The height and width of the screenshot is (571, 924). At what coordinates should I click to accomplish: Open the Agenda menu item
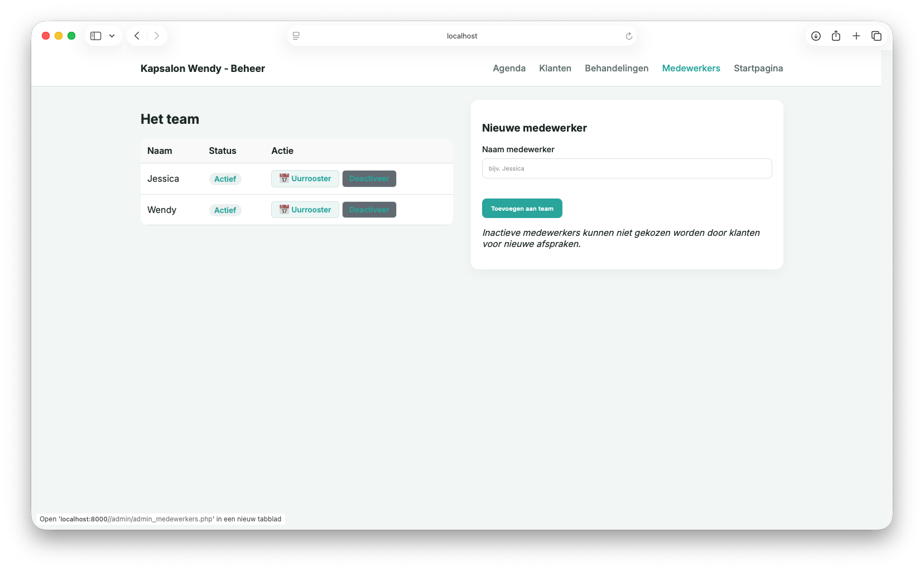[x=509, y=68]
